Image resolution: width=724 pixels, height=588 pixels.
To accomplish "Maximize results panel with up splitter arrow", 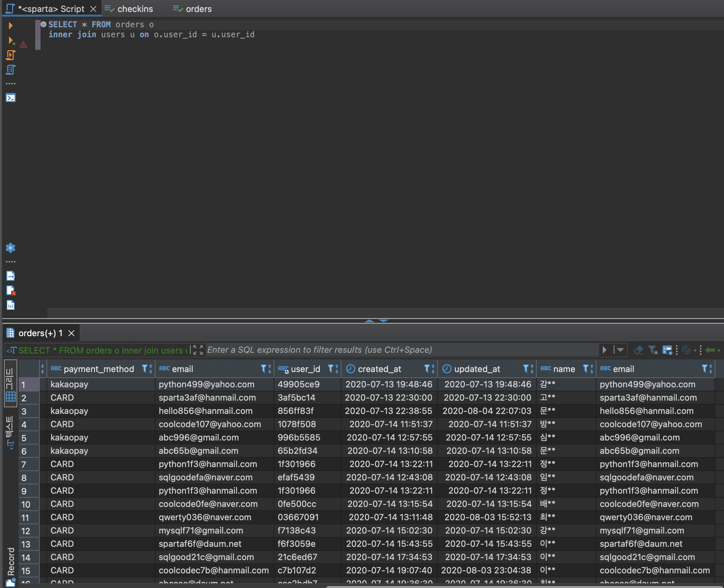I will point(369,321).
